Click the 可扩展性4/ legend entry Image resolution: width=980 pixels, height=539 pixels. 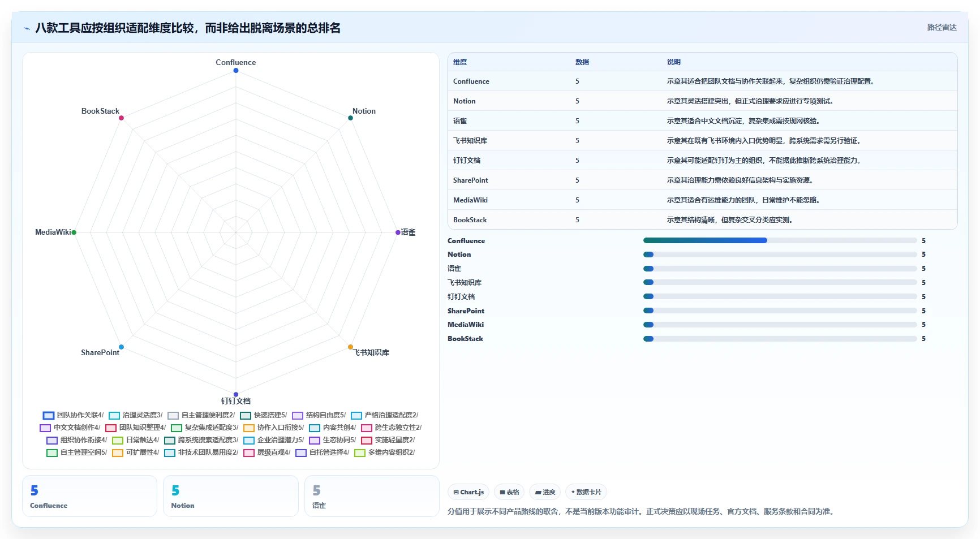[x=136, y=452]
